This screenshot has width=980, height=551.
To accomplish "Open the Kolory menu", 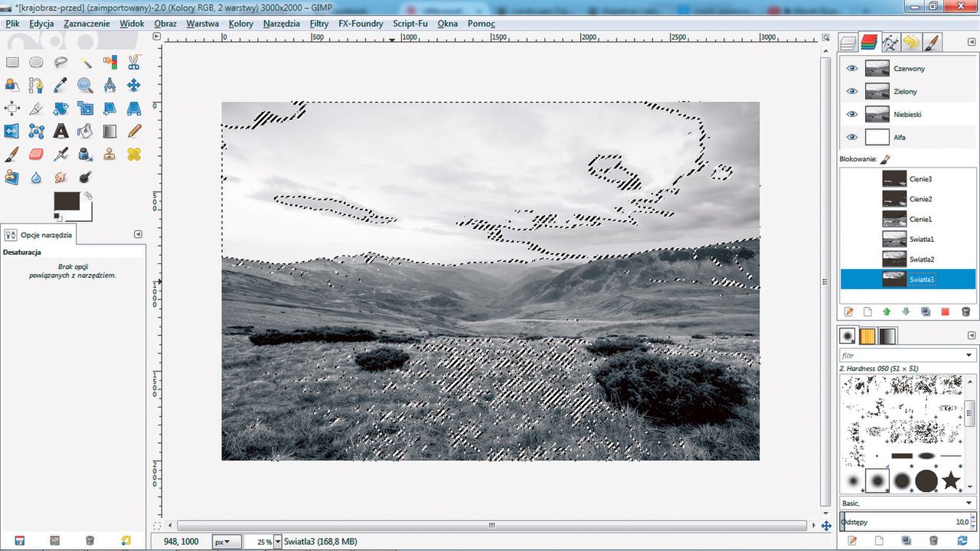I will (241, 24).
